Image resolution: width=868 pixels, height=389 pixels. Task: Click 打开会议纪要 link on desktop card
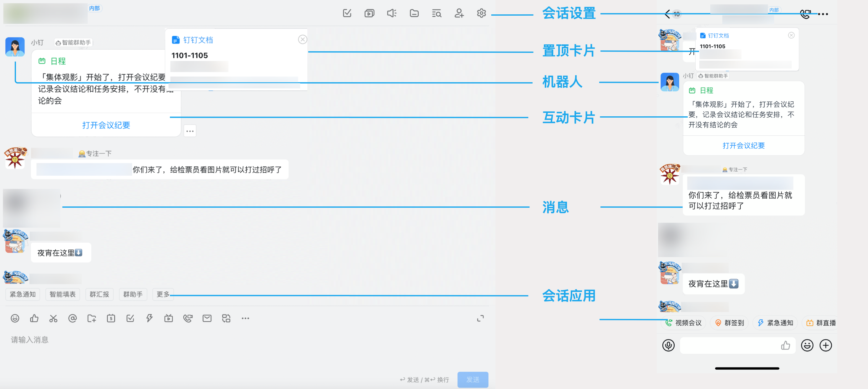106,125
